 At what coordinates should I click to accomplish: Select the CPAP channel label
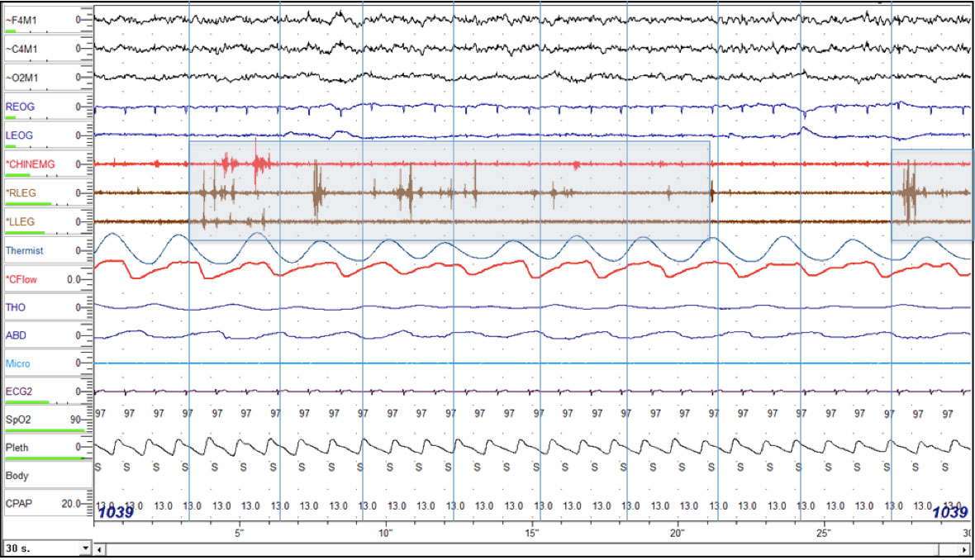(18, 503)
